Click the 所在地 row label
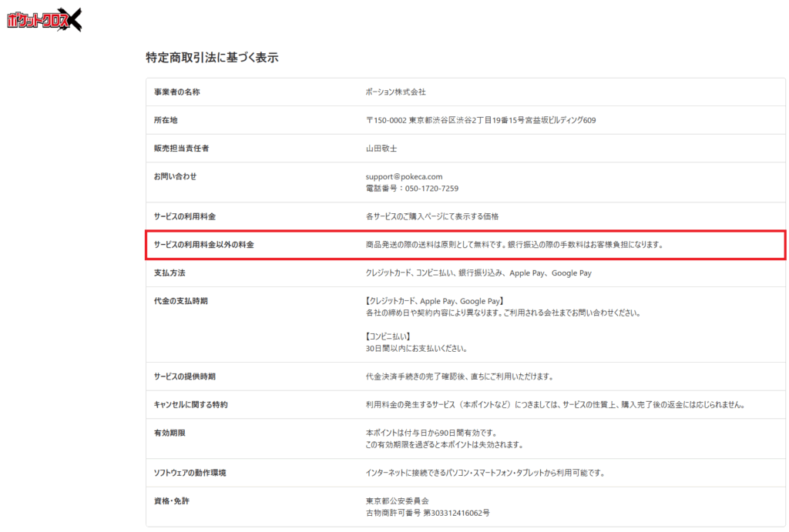Viewport: 789px width, 532px height. point(166,120)
